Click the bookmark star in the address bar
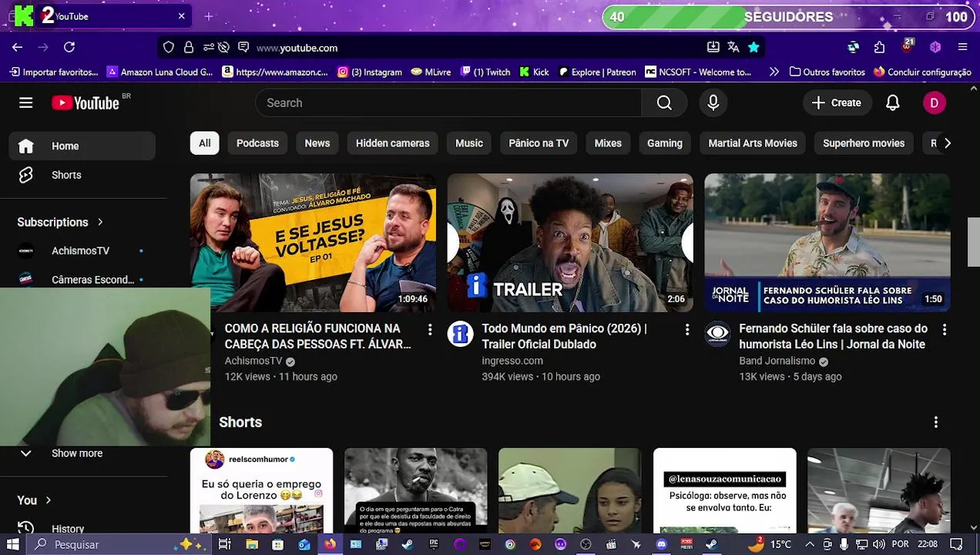This screenshot has height=555, width=980. pos(753,47)
